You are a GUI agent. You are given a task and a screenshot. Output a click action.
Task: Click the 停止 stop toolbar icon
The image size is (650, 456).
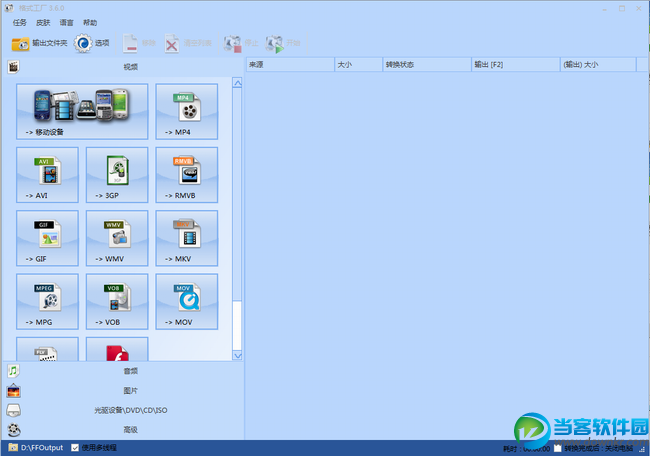click(233, 43)
